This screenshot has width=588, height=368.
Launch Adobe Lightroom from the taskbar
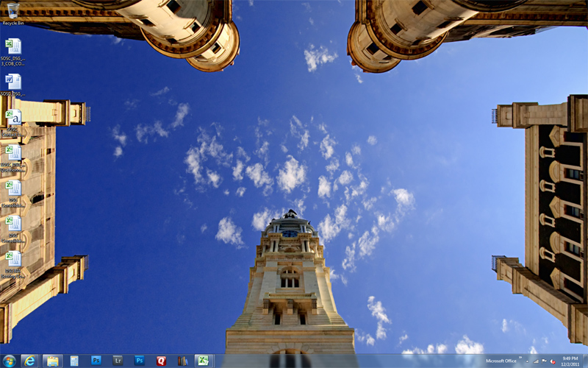[x=118, y=361]
